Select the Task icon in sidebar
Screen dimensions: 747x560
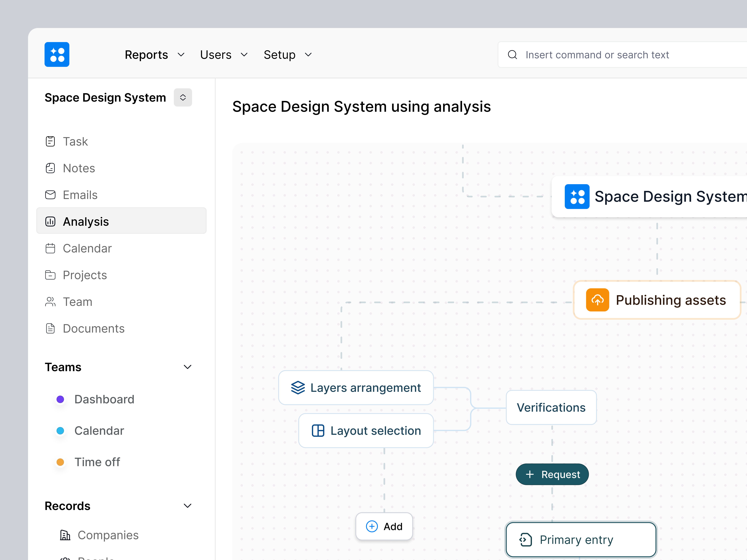[x=50, y=141]
